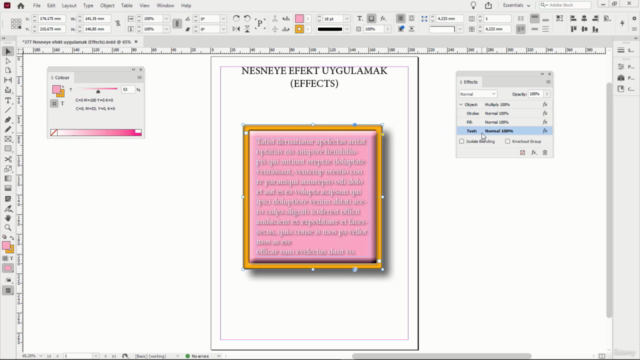Click the fx icon on Text row

[545, 131]
